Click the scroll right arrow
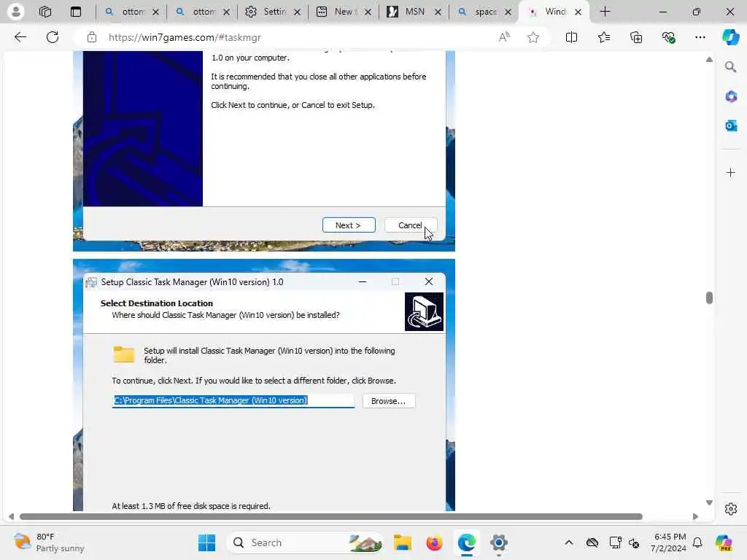This screenshot has height=560, width=747. tap(695, 517)
